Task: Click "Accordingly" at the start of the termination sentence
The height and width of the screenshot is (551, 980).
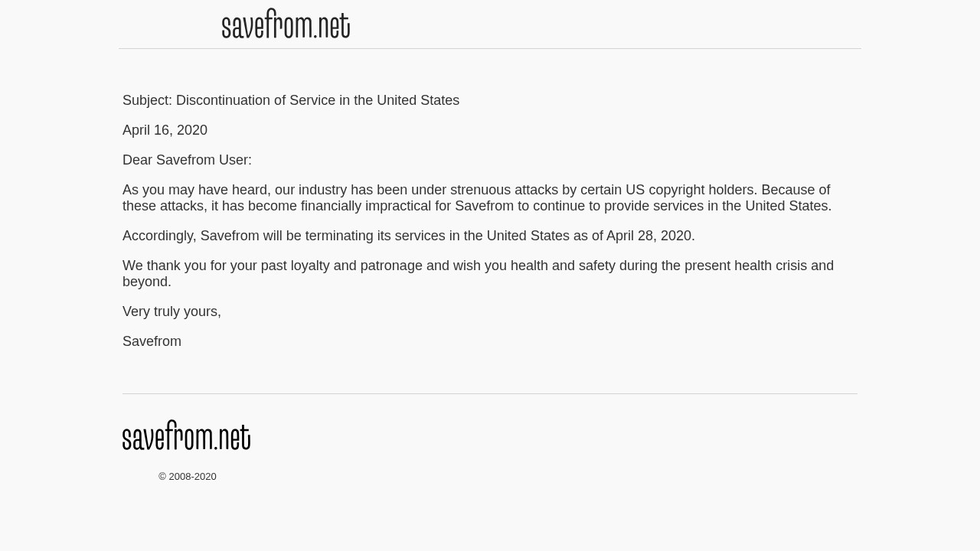Action: pos(159,236)
